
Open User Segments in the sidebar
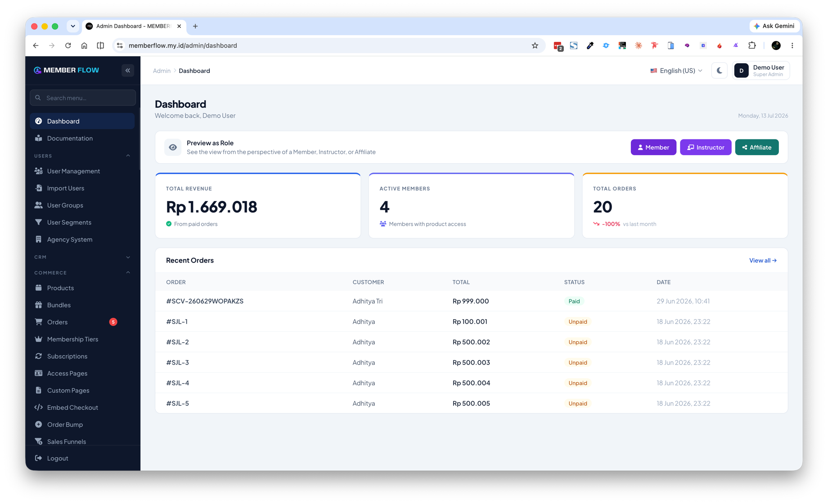82,222
